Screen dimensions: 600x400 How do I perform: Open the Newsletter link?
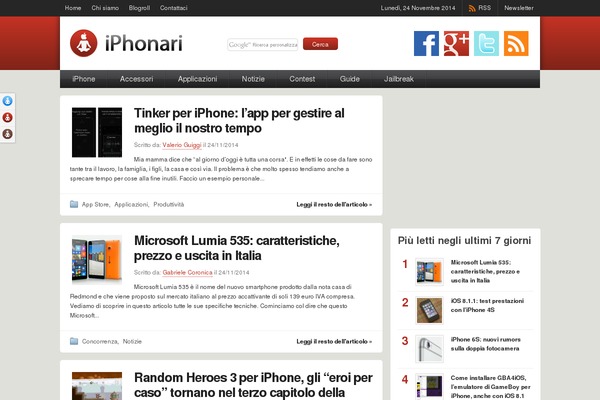(518, 8)
